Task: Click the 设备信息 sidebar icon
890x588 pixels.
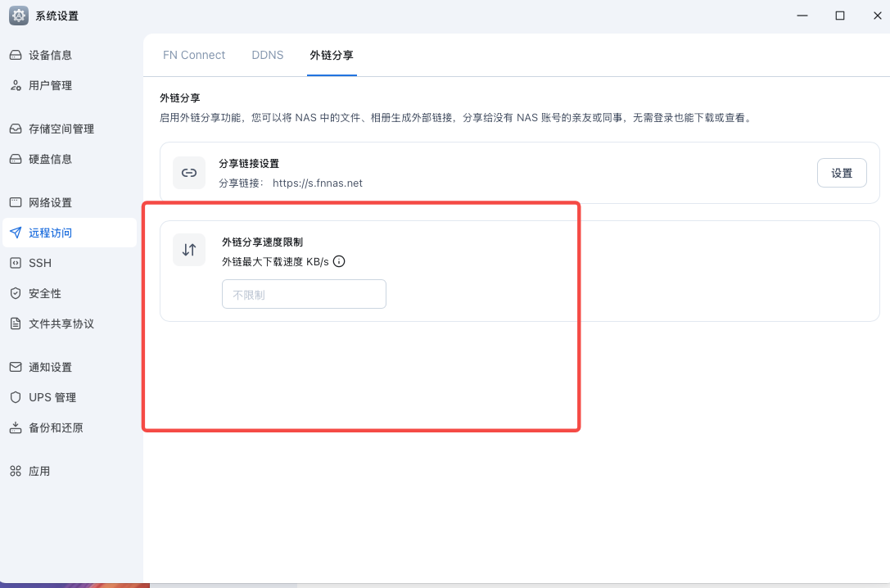Action: pyautogui.click(x=16, y=55)
